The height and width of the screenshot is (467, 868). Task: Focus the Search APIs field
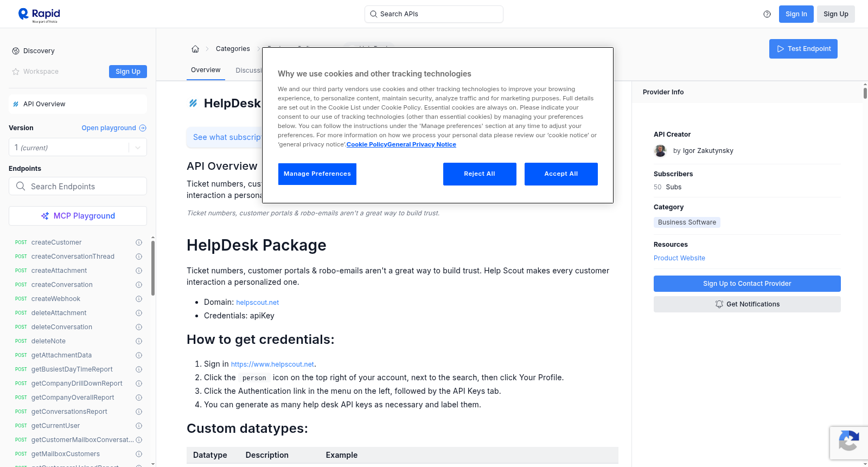[x=434, y=14]
